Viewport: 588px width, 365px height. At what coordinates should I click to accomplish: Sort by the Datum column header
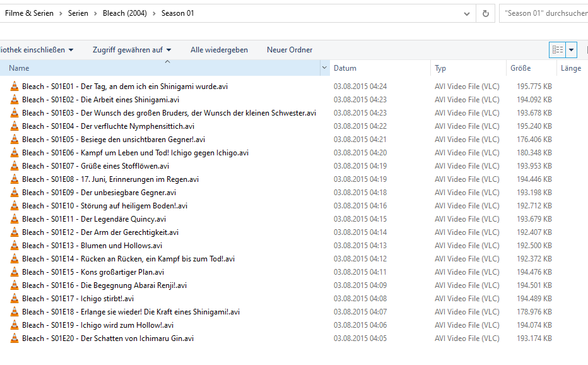tap(380, 68)
